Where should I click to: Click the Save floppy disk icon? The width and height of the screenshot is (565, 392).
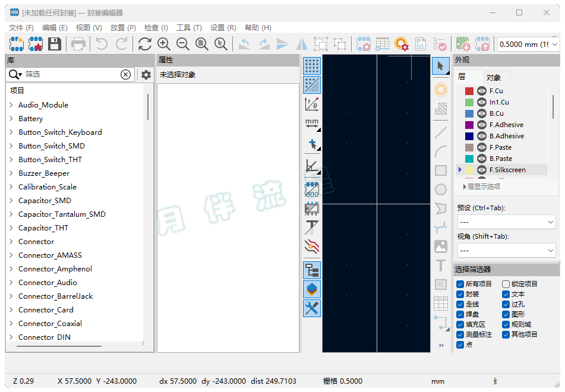point(55,44)
